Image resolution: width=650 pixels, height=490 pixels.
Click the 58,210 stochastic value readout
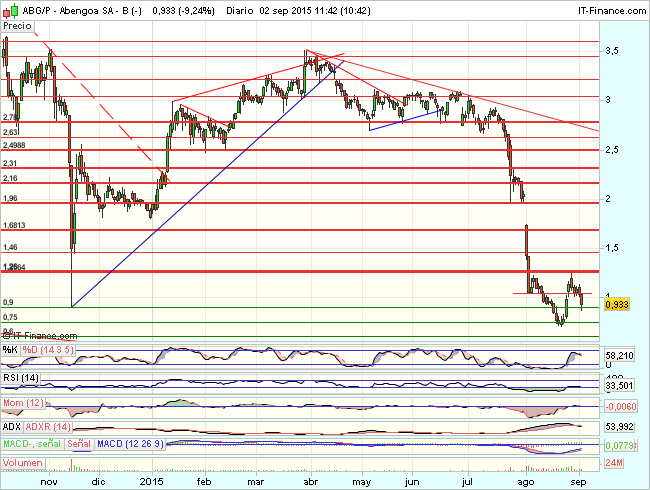(621, 355)
